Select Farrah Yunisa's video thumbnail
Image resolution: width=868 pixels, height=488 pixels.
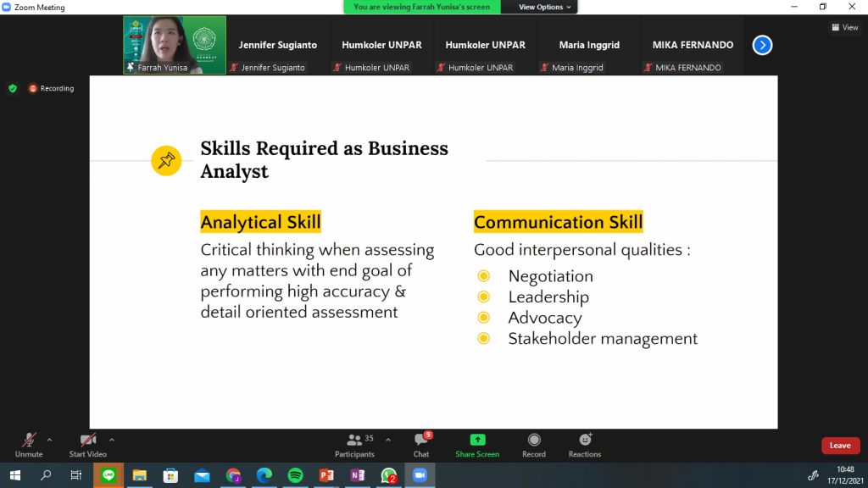click(175, 45)
